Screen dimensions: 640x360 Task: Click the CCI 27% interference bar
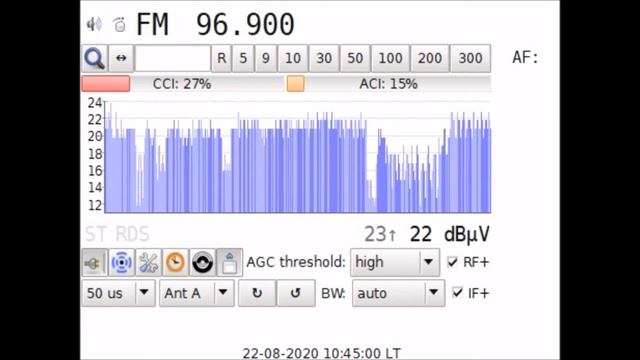182,84
